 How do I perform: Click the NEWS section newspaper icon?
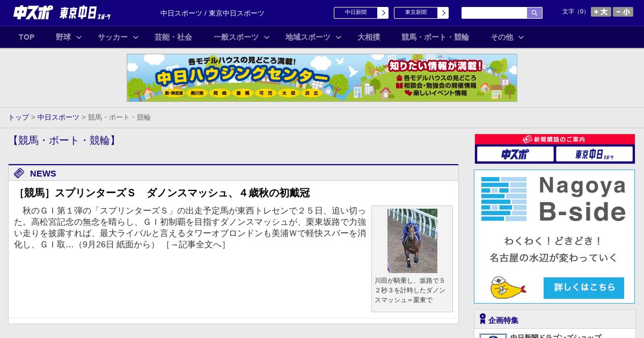click(19, 173)
